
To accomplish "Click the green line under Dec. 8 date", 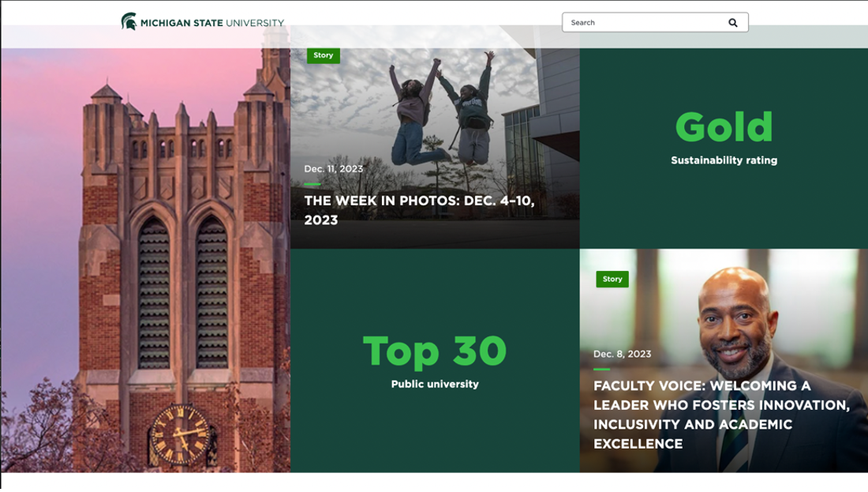I will coord(601,369).
